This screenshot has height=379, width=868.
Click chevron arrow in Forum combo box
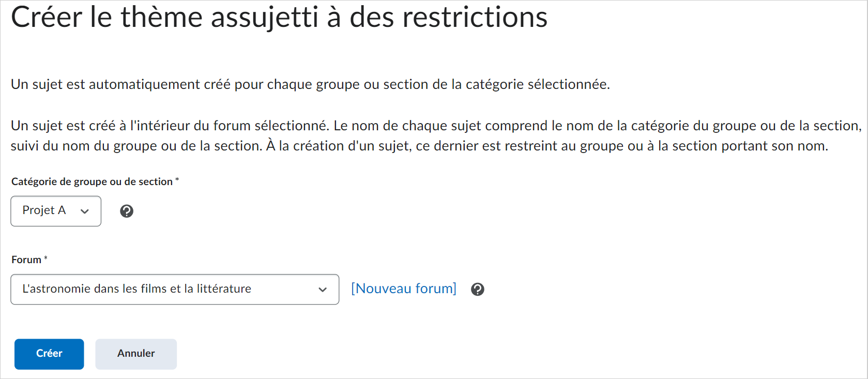click(323, 290)
